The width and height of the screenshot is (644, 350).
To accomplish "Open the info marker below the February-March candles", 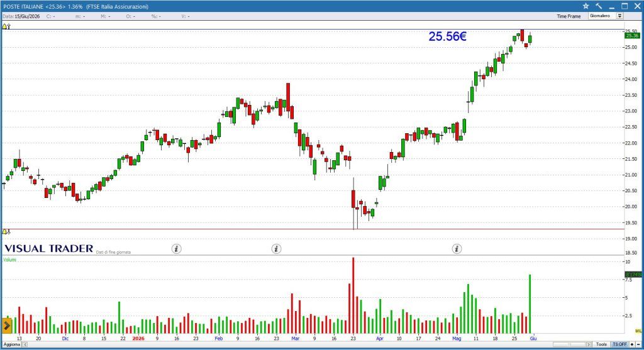I will (x=277, y=249).
